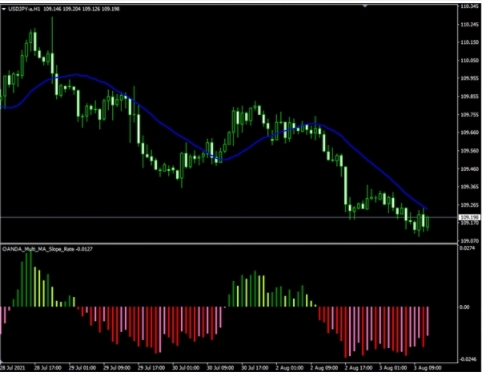Click the tall upper-wick candle near 110.245
Screen dimensions: 482x373
52,45
